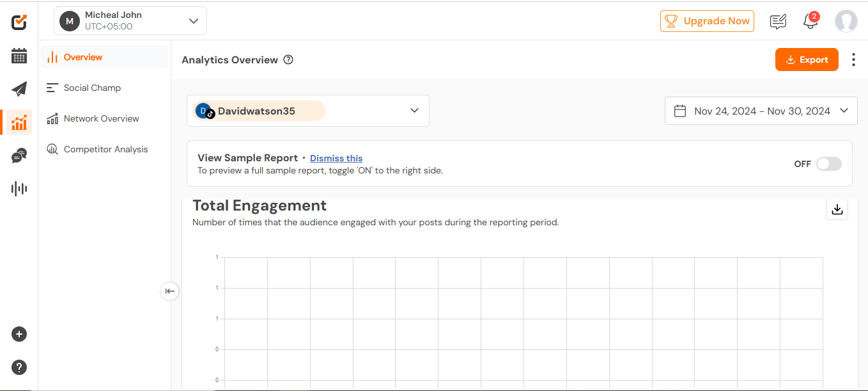Click the Analytics Overview info help icon
This screenshot has height=391, width=868.
(288, 60)
